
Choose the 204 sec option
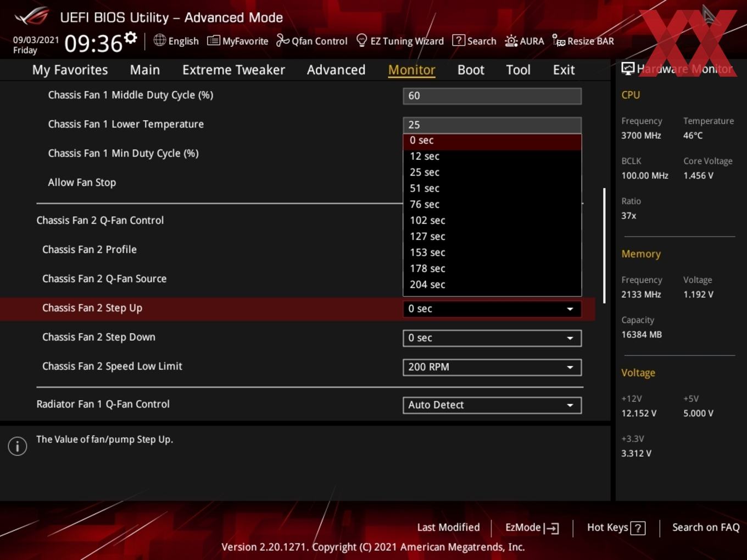pos(492,284)
